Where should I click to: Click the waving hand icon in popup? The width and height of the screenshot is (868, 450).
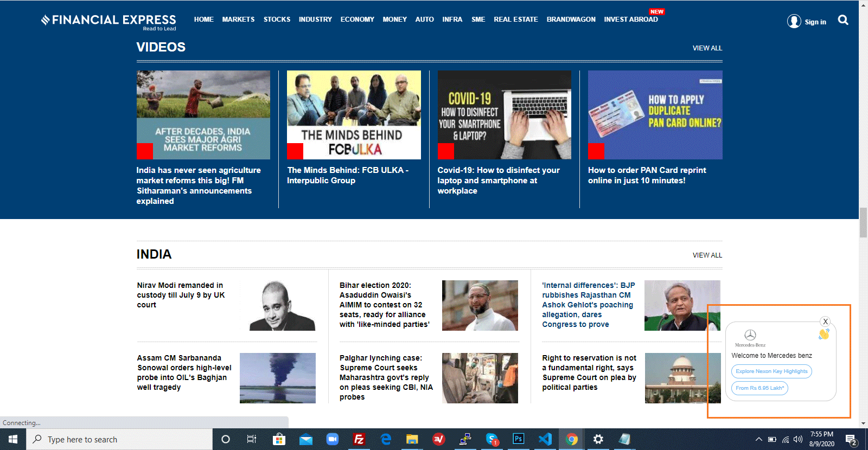824,335
